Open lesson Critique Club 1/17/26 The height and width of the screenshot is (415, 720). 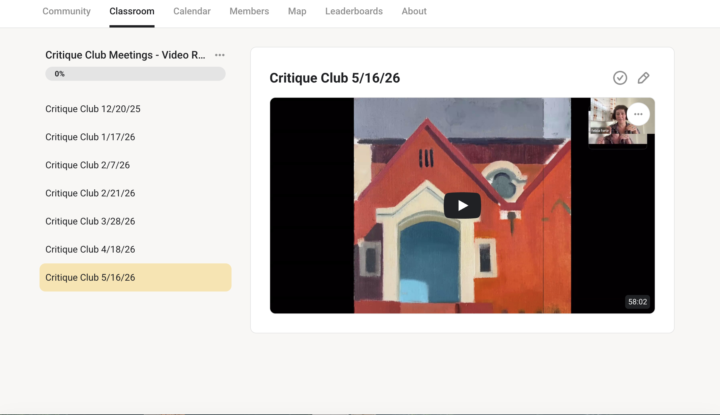tap(135, 137)
